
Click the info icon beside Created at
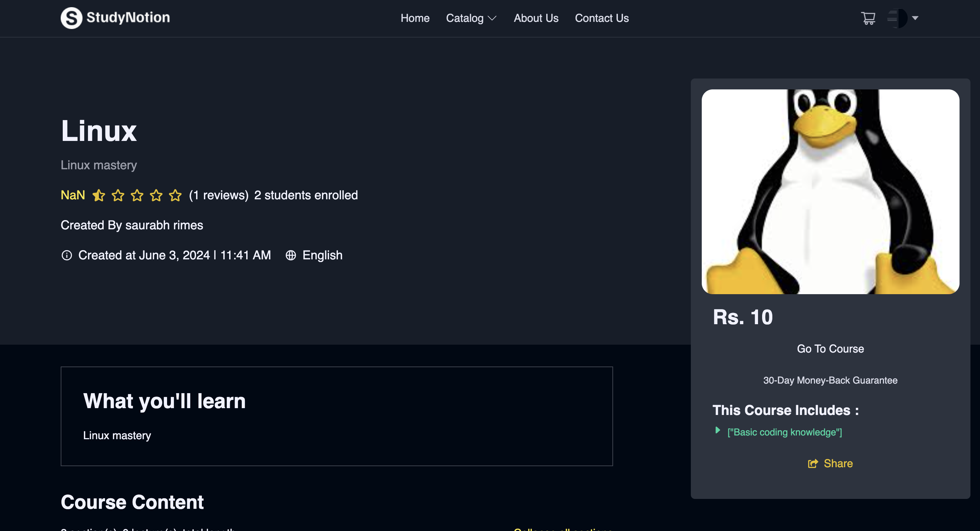66,255
